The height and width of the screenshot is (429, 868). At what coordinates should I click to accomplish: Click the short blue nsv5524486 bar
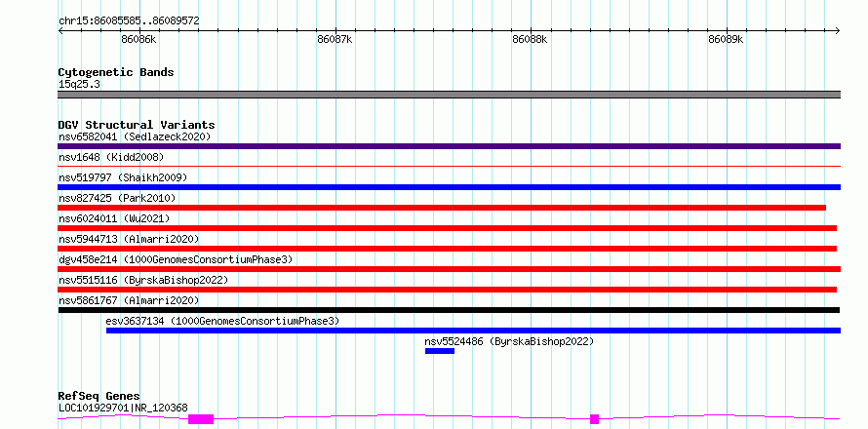(440, 351)
